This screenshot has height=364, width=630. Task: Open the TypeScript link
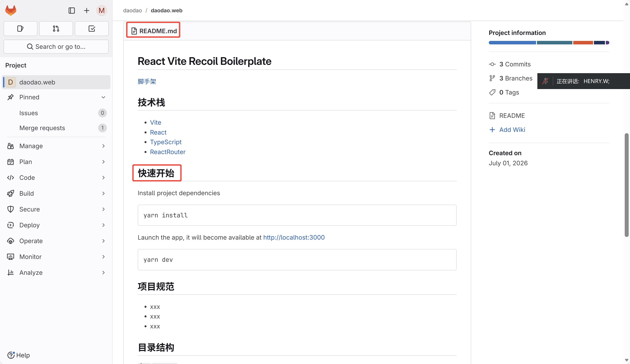(165, 142)
